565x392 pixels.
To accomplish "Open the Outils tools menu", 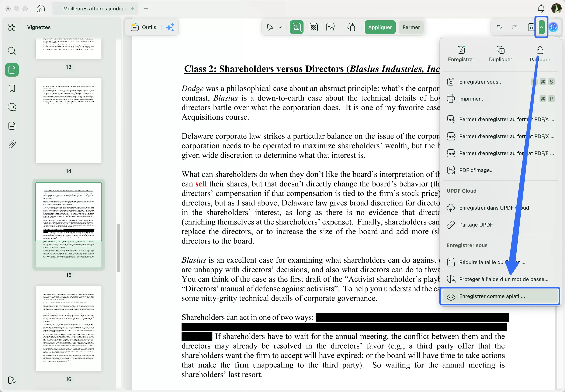I will tap(144, 27).
